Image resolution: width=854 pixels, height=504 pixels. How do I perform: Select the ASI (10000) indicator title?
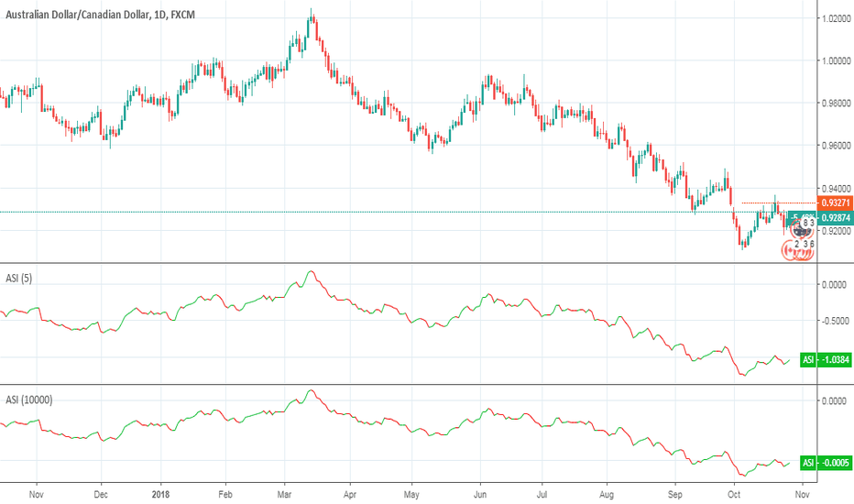pos(29,400)
